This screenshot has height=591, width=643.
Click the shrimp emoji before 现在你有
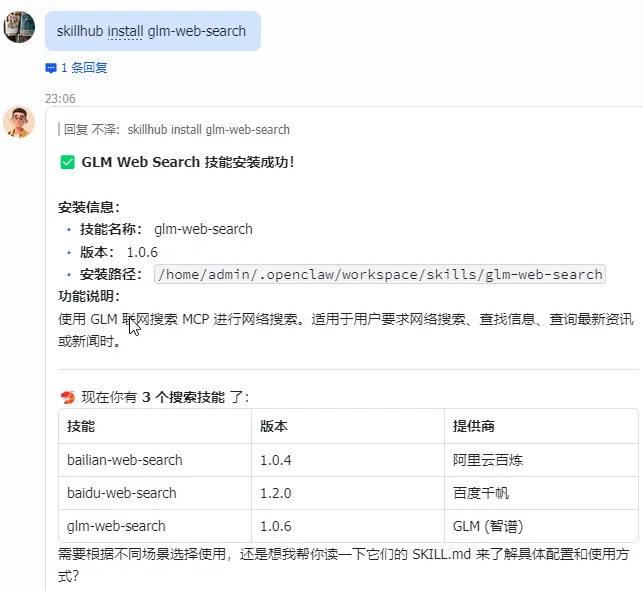68,397
